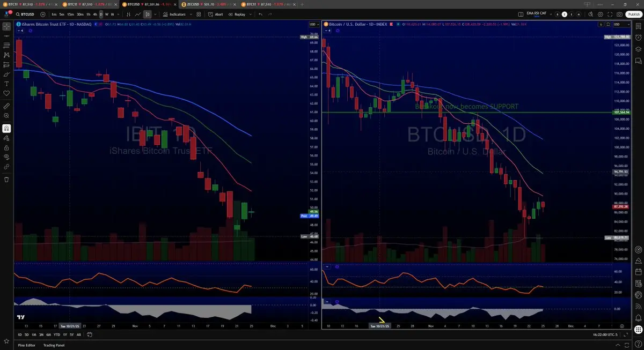Select the W weekly interval
644x350 pixels.
coord(107,14)
